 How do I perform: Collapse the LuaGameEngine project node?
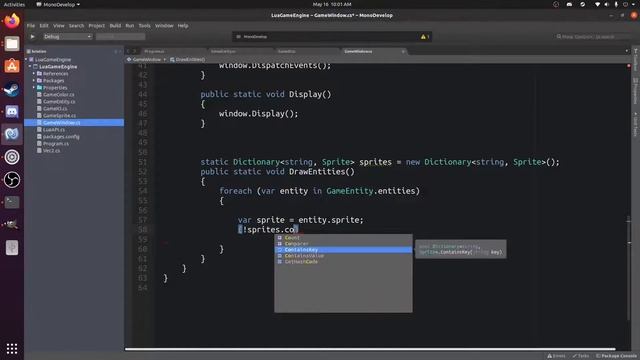pyautogui.click(x=30, y=67)
